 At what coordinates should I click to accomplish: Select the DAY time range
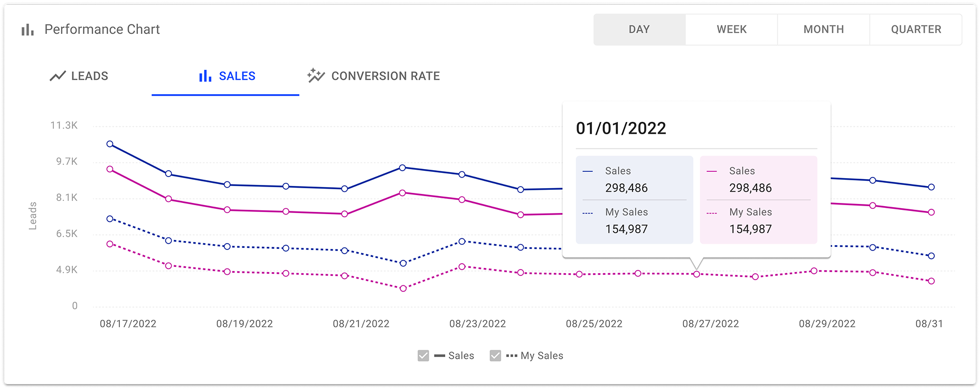(x=639, y=30)
